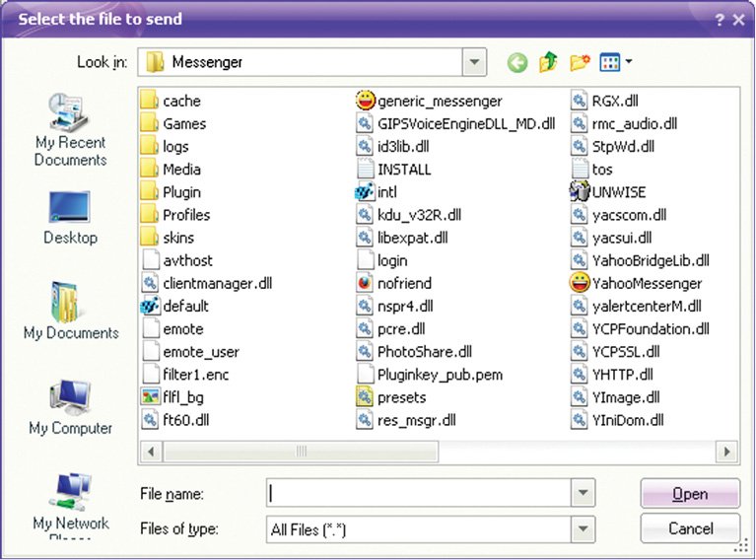The image size is (756, 560).
Task: Select kdu_v32R.dll file
Action: point(409,215)
